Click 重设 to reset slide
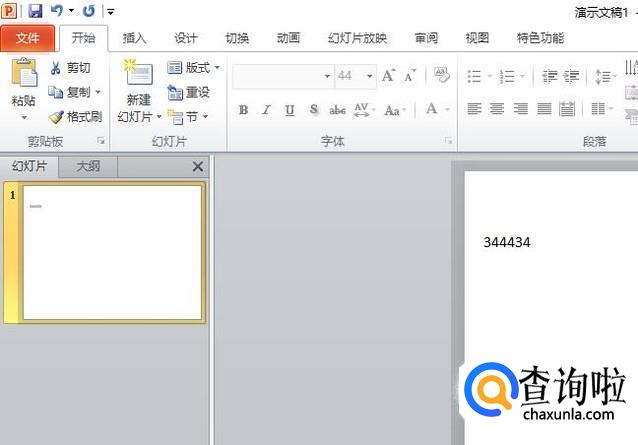Image resolution: width=638 pixels, height=445 pixels. (188, 92)
